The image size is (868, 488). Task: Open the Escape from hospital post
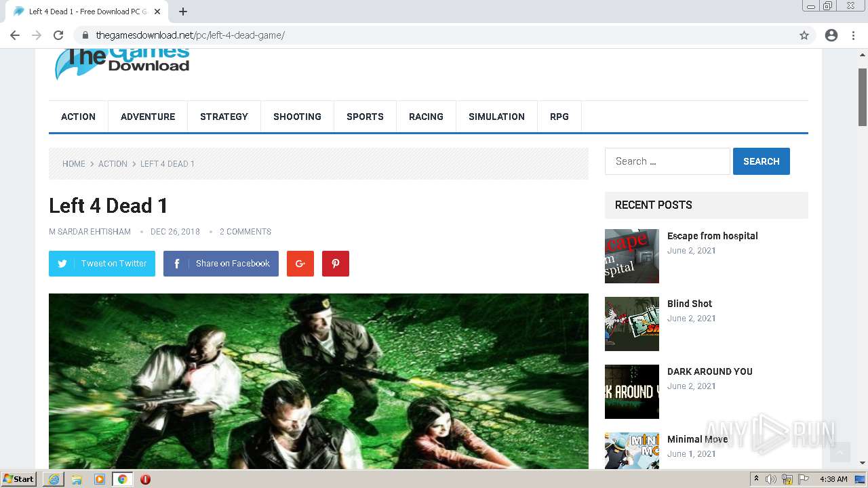(x=713, y=236)
